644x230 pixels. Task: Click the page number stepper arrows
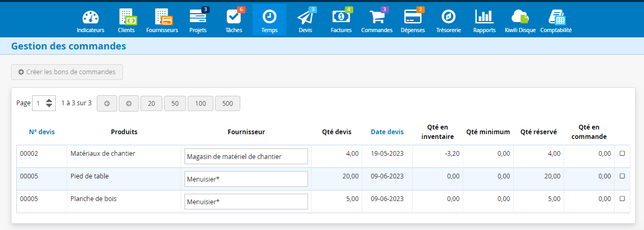click(x=49, y=103)
